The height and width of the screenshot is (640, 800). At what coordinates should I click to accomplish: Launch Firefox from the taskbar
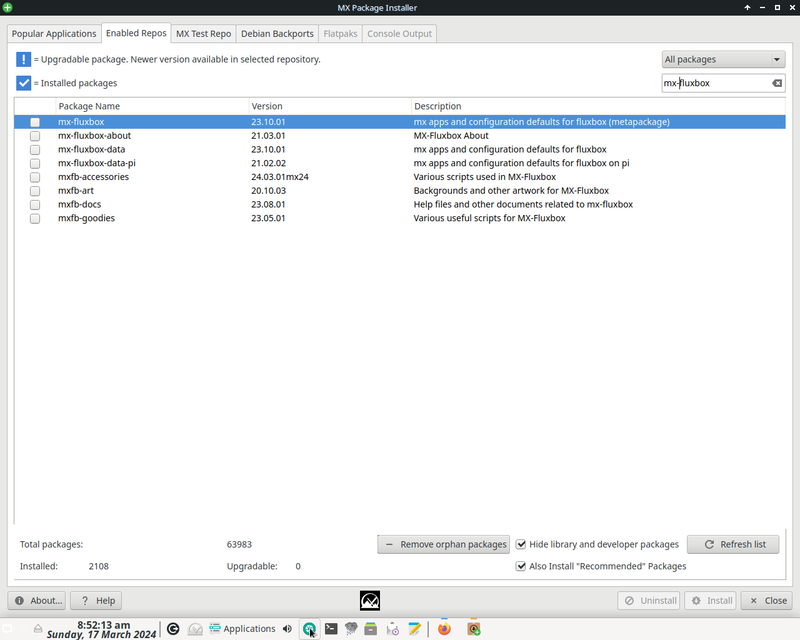pyautogui.click(x=444, y=628)
